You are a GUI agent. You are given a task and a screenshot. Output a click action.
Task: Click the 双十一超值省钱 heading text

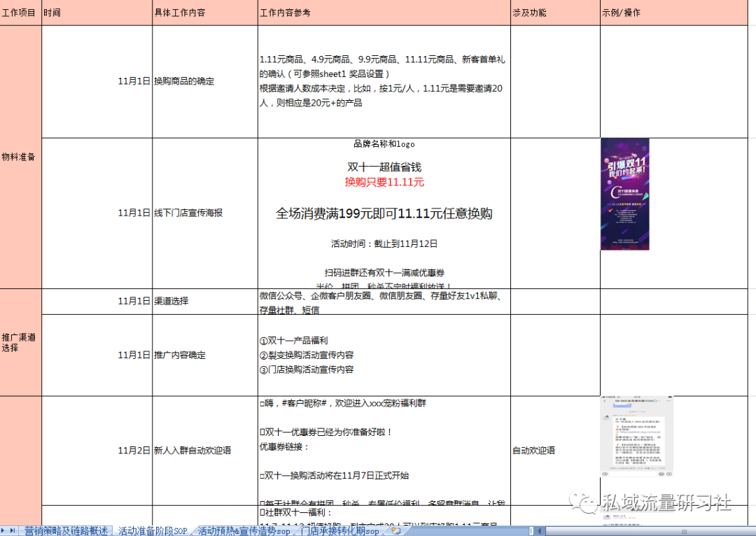click(x=384, y=167)
